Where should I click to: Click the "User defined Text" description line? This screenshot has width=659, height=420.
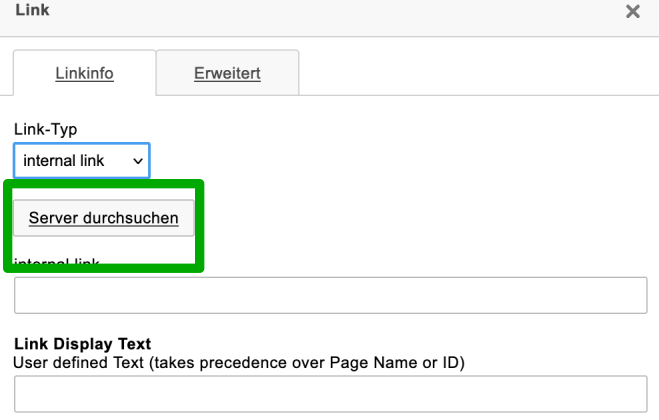pos(239,362)
